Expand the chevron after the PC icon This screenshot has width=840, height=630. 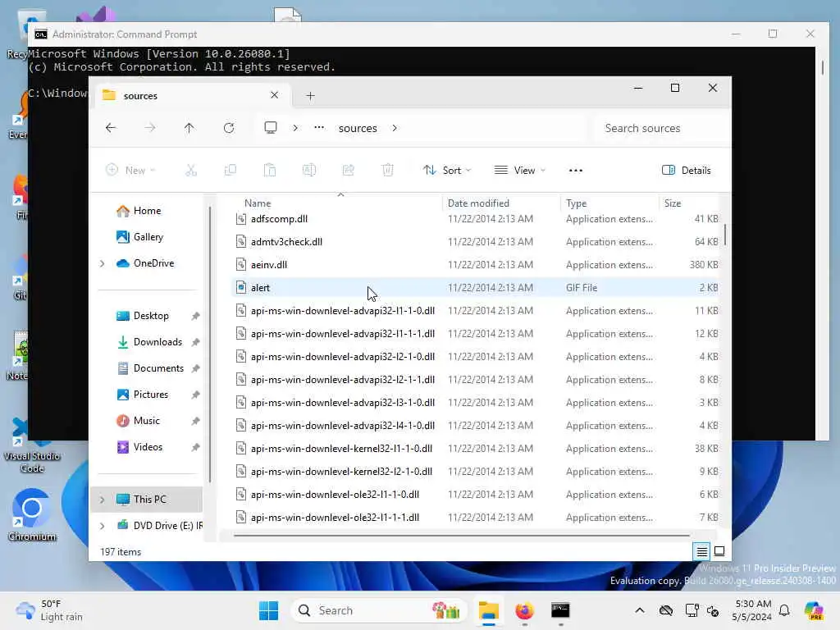tap(295, 128)
